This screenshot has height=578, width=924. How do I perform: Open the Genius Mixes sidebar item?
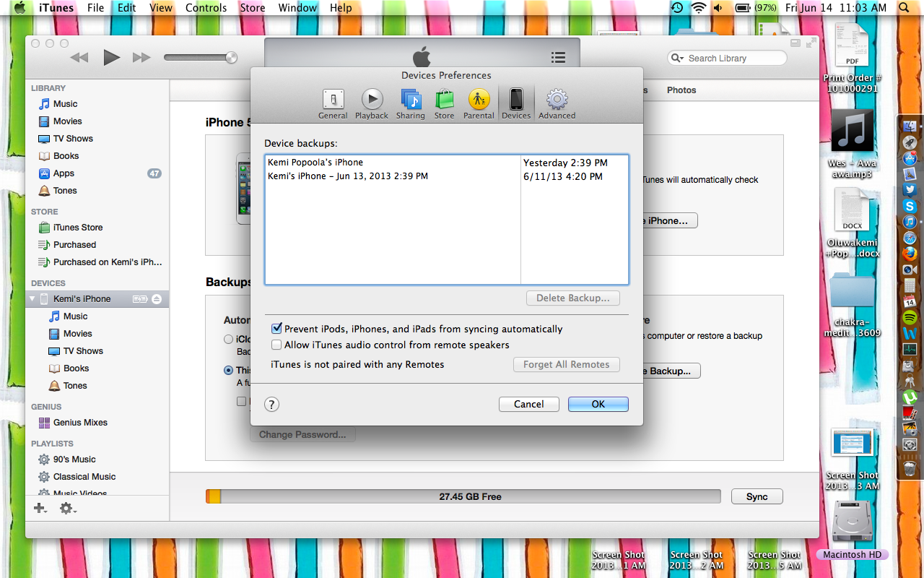pos(97,423)
